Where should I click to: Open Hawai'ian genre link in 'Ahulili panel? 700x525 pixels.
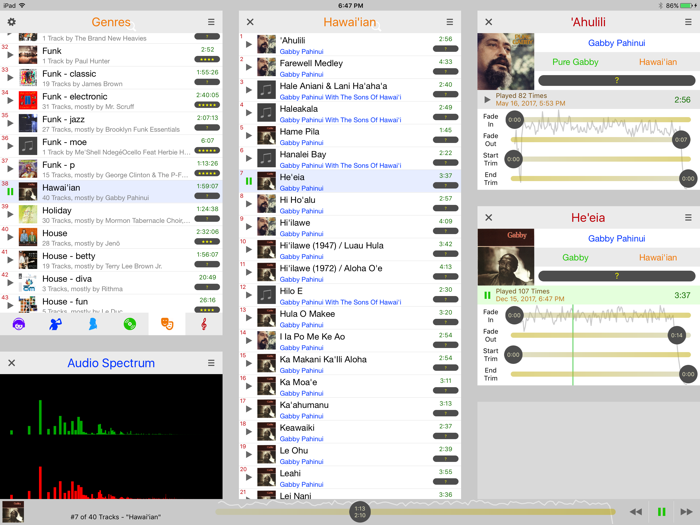click(658, 62)
